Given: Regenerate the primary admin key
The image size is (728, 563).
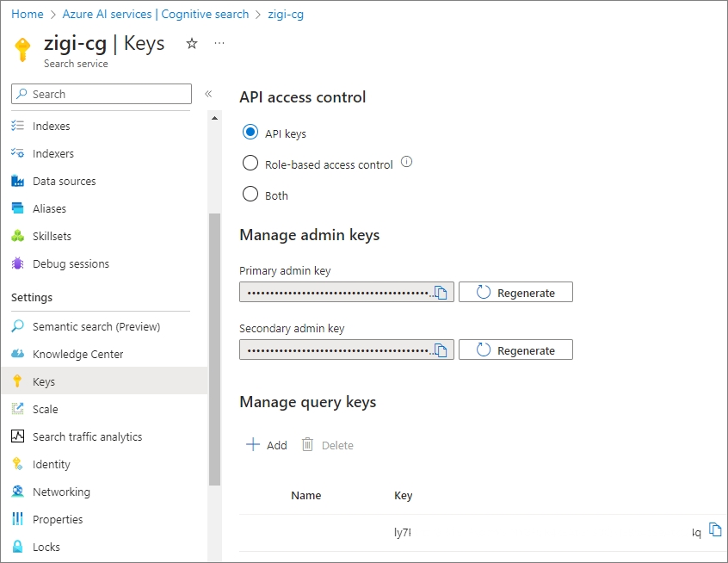Looking at the screenshot, I should pyautogui.click(x=515, y=292).
